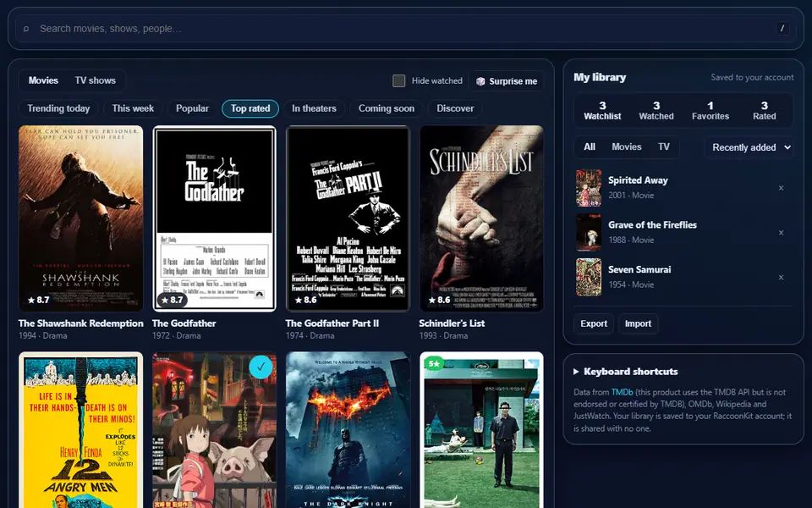Open the Recently added sort dropdown
Image resolution: width=812 pixels, height=508 pixels.
[749, 147]
